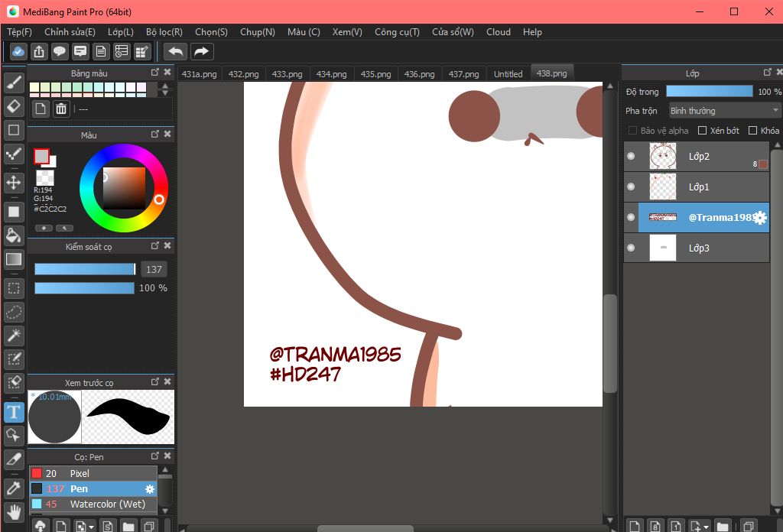This screenshot has height=532, width=783.
Task: Select the Eyedropper tool
Action: pos(14,488)
